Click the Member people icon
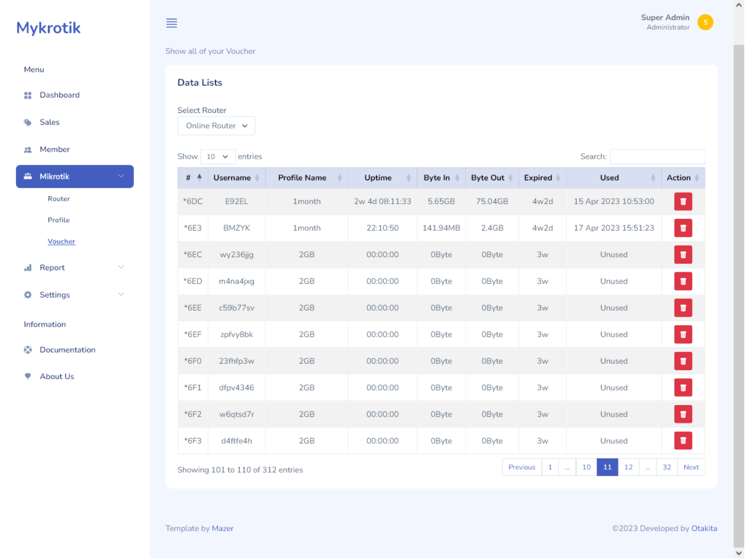The image size is (746, 560). (x=28, y=149)
